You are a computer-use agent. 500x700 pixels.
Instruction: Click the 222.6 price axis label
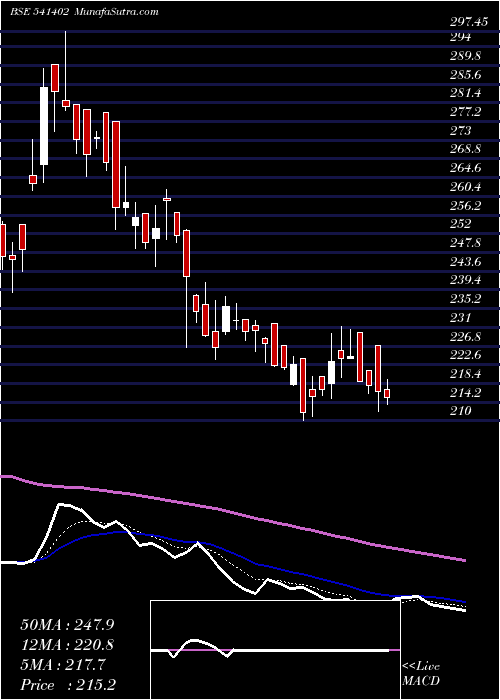coord(465,355)
